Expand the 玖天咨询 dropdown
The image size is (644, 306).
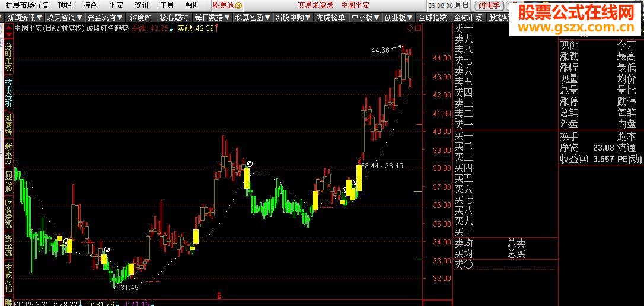point(64,18)
